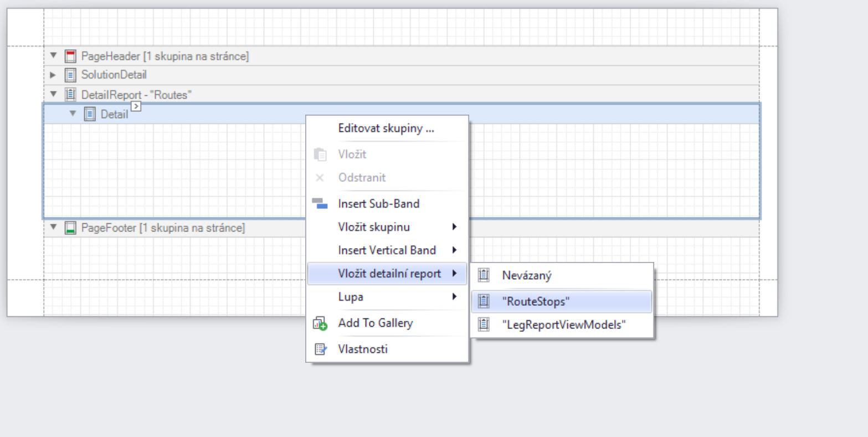Screen dimensions: 868x437
Task: Click the Vložit skupinu submenu arrow
Action: (x=455, y=226)
